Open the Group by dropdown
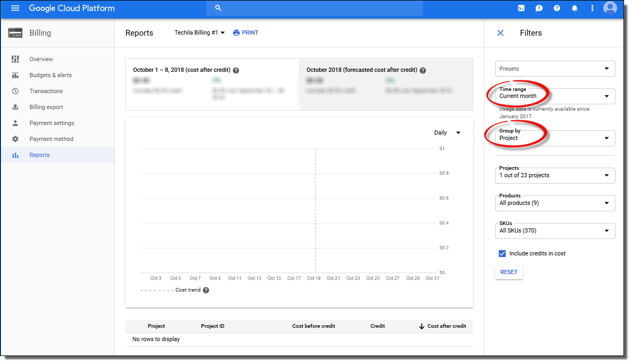Screen dimensions: 632x364 (x=555, y=138)
